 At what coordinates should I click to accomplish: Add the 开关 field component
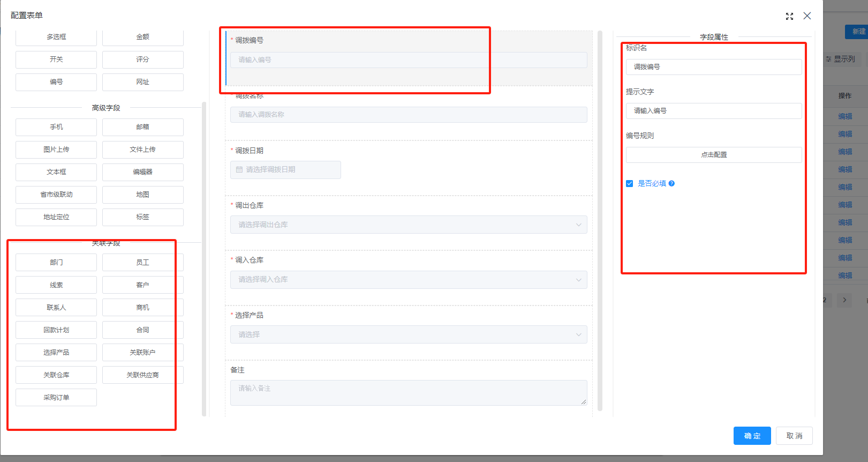pyautogui.click(x=56, y=59)
